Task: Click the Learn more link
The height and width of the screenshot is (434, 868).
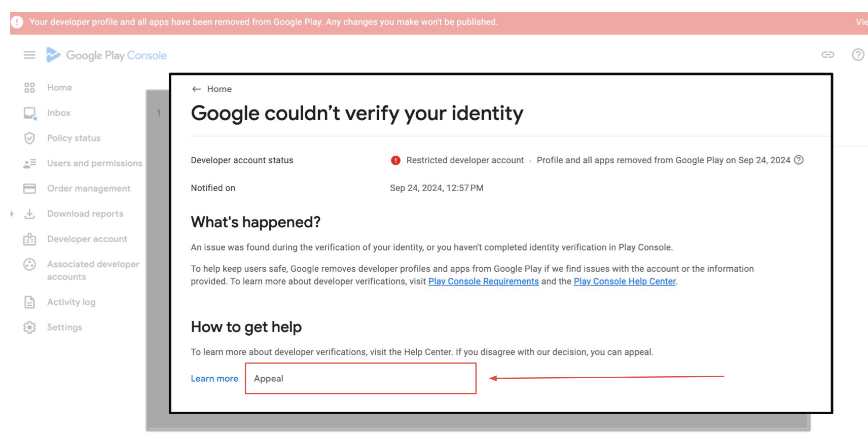Action: click(214, 379)
